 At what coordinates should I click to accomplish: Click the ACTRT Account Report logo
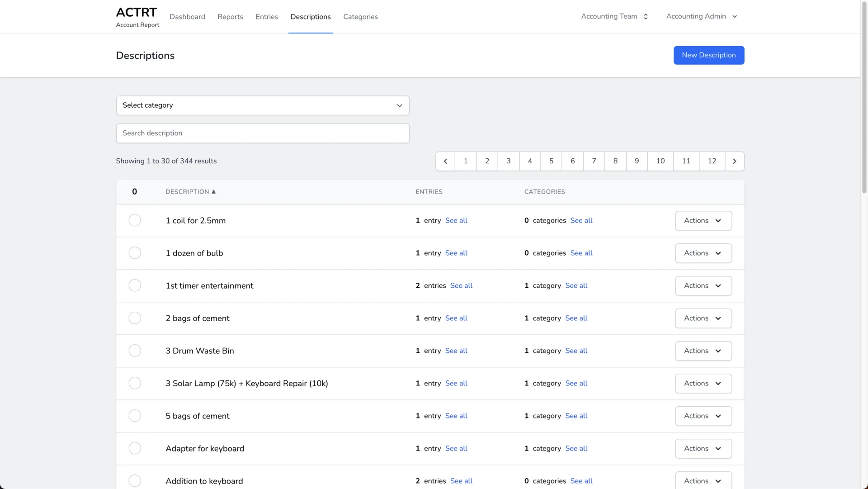(137, 17)
